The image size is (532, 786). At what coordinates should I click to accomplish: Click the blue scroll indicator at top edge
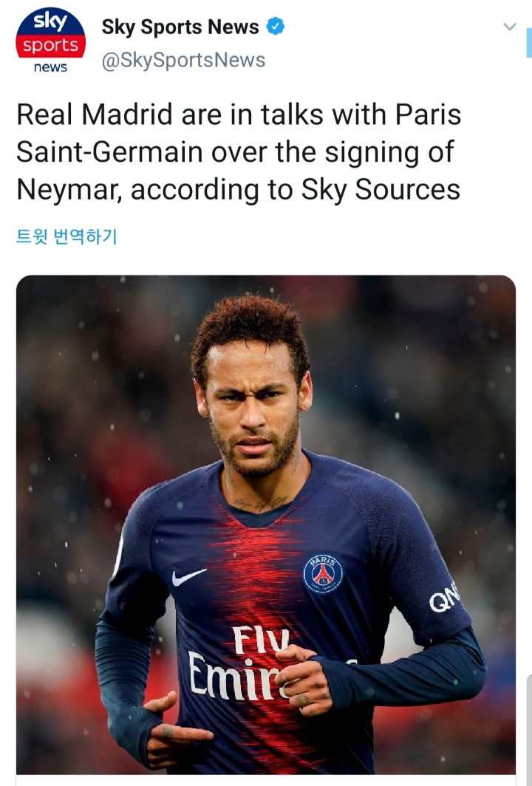[x=529, y=43]
